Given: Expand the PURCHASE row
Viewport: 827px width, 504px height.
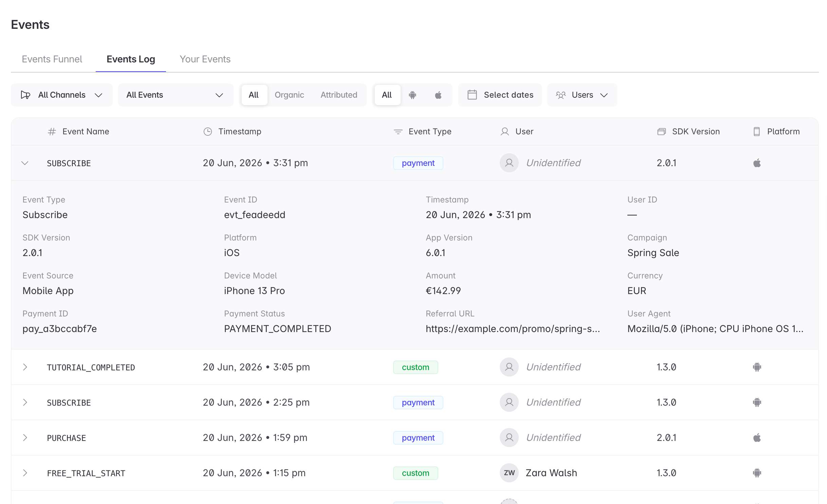Looking at the screenshot, I should (x=25, y=438).
